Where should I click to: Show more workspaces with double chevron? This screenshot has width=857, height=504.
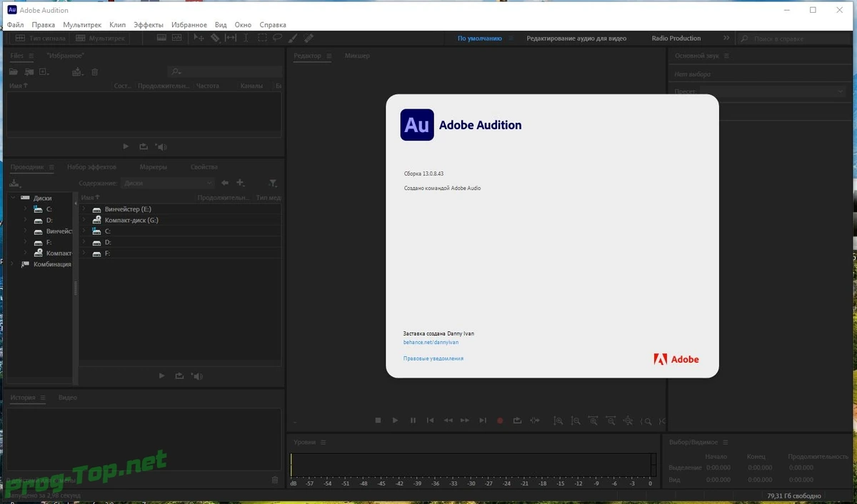point(726,39)
